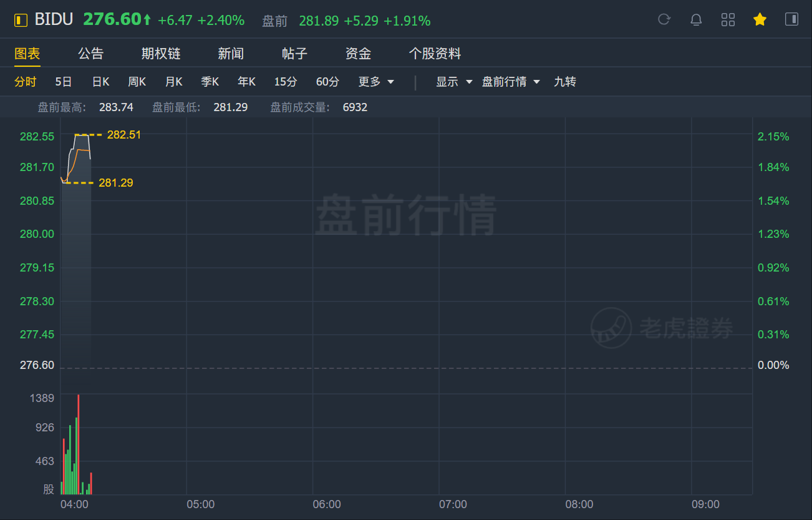Viewport: 812px width, 520px height.
Task: Select the 图表 tab
Action: 27,54
